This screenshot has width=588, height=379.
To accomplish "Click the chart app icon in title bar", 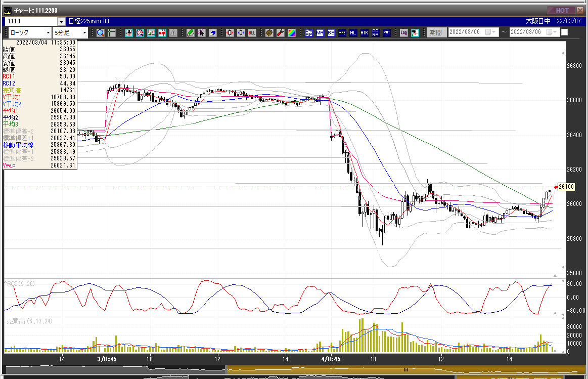I will 8,11.
